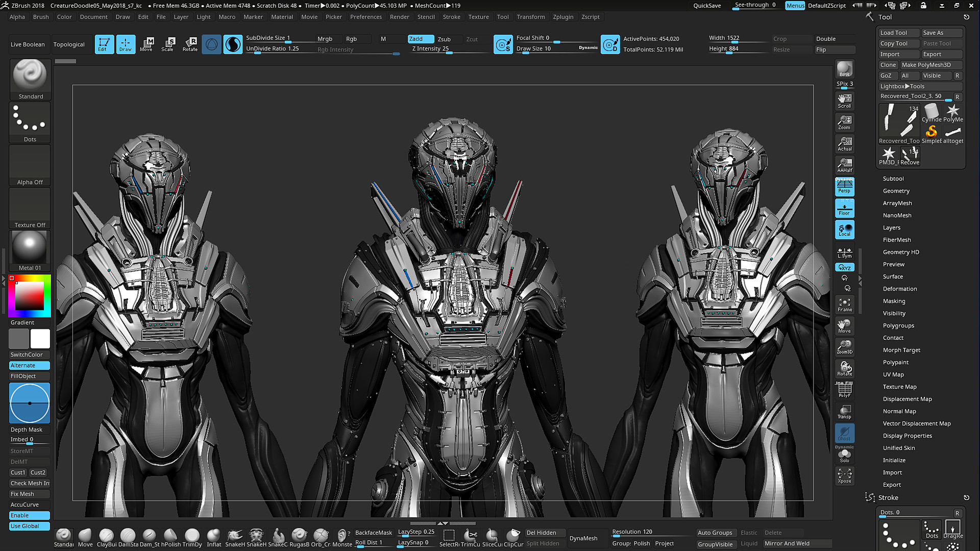The width and height of the screenshot is (980, 551).
Task: Open the Zplugin menu
Action: [x=563, y=17]
